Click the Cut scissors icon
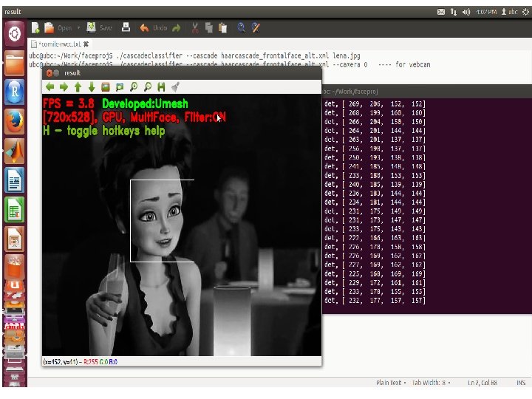 [195, 28]
